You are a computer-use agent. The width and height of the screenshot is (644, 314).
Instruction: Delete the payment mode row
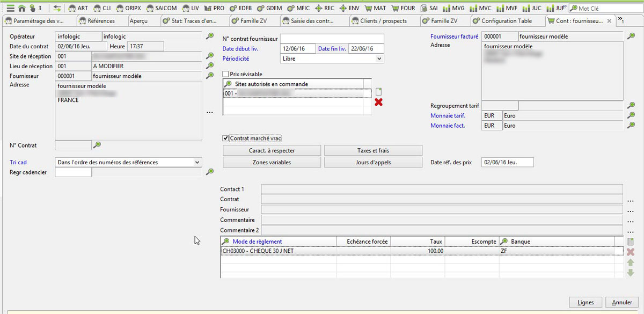631,252
